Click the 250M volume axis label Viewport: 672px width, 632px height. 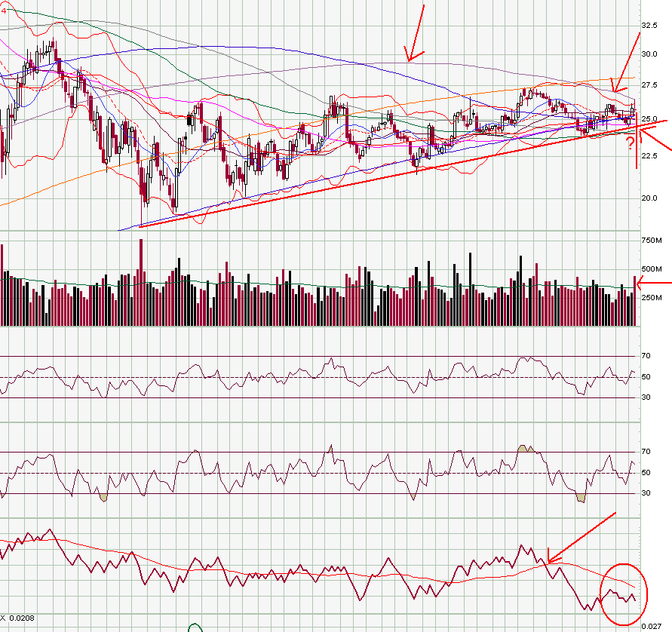pos(652,298)
